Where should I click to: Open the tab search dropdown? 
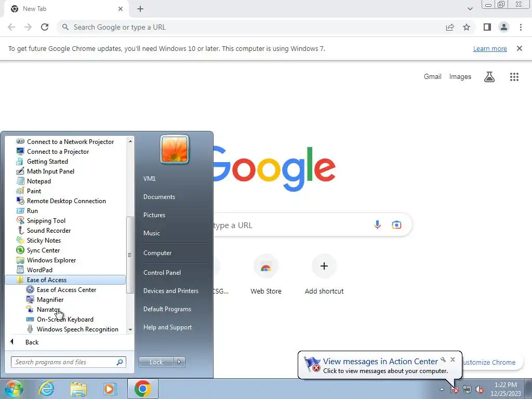(x=470, y=9)
